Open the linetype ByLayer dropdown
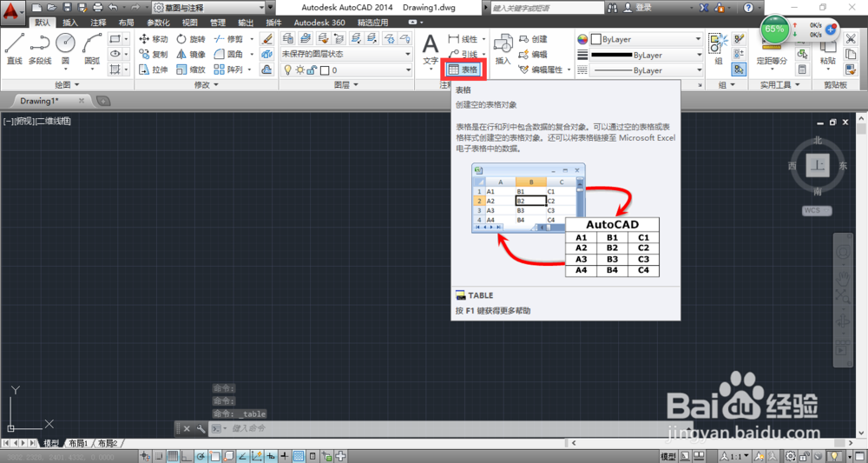 (x=646, y=70)
